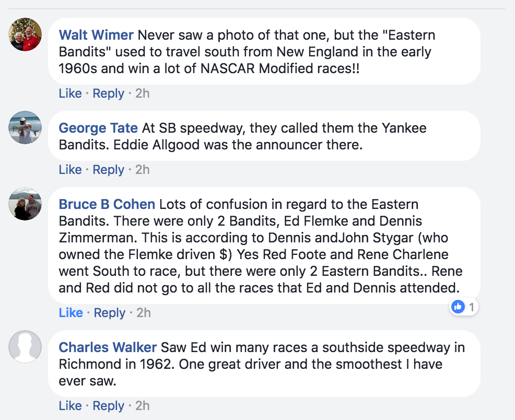Click the 2h timestamp on Walt Wimer's comment
515x420 pixels.
pos(143,94)
